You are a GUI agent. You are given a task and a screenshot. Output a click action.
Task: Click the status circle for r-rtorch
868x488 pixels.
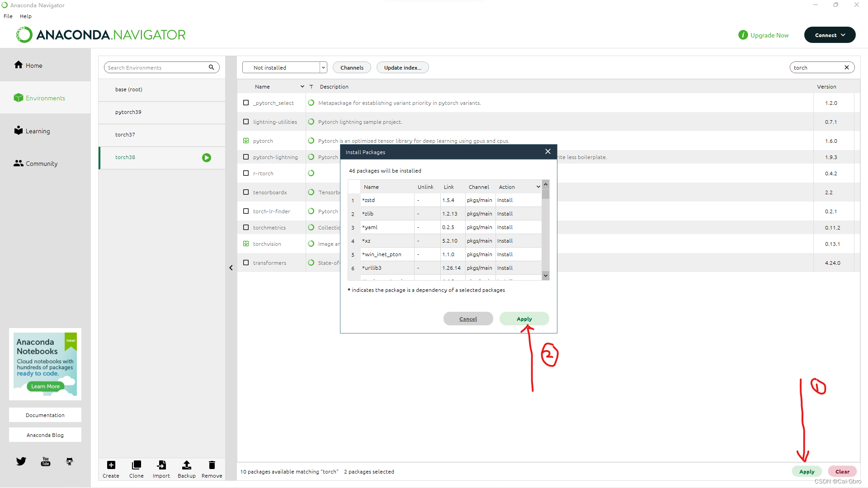pyautogui.click(x=311, y=173)
